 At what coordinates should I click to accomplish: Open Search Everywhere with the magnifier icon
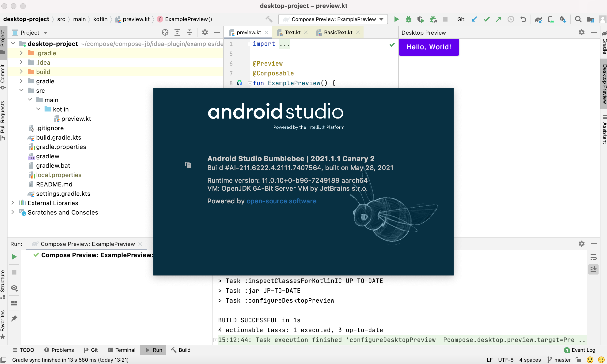(x=578, y=19)
